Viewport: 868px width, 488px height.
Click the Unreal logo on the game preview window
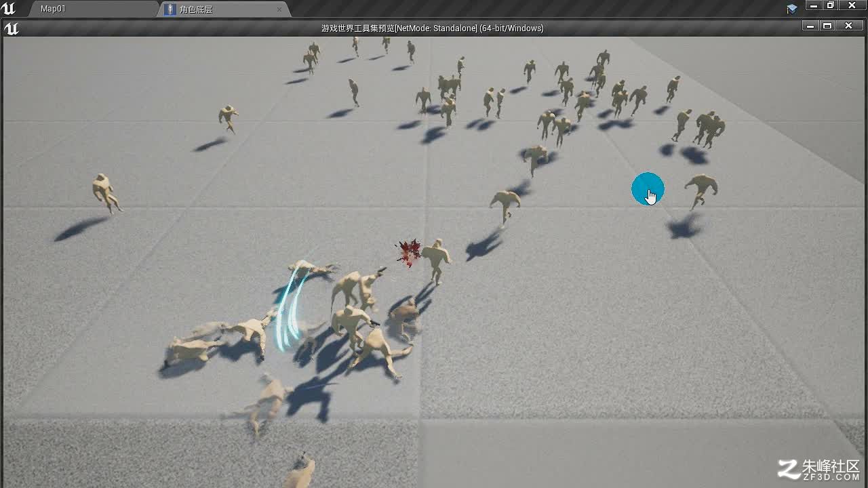[x=11, y=28]
